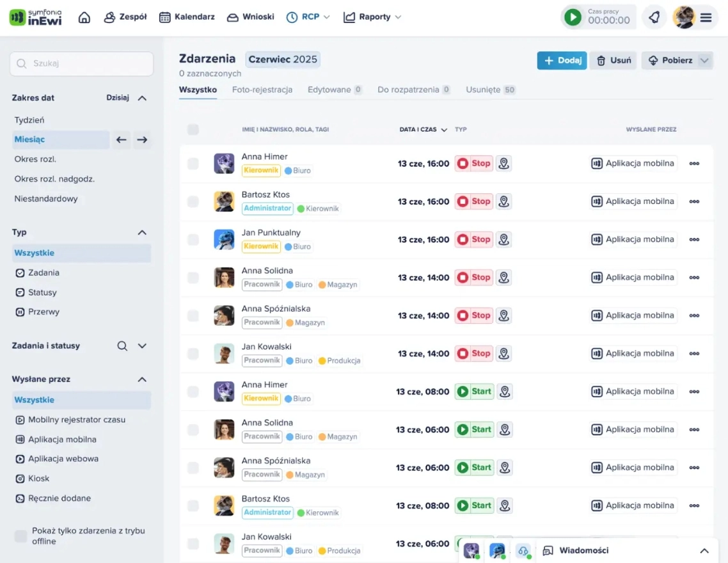Search in Zadania i statusy section
This screenshot has width=728, height=563.
click(122, 345)
